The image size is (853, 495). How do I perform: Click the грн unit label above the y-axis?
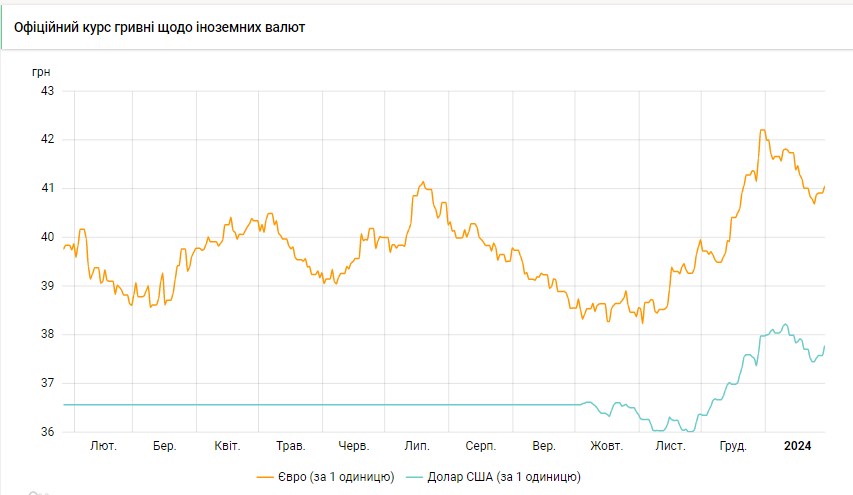pyautogui.click(x=41, y=72)
